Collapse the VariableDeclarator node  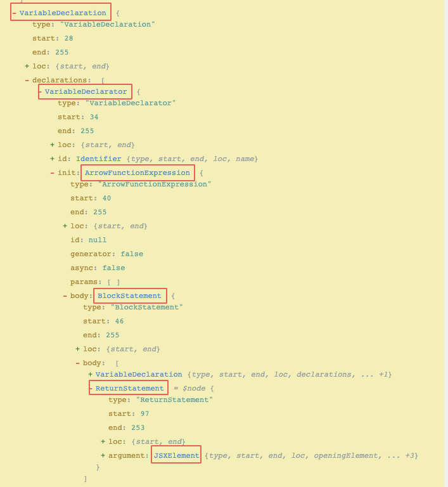[41, 91]
